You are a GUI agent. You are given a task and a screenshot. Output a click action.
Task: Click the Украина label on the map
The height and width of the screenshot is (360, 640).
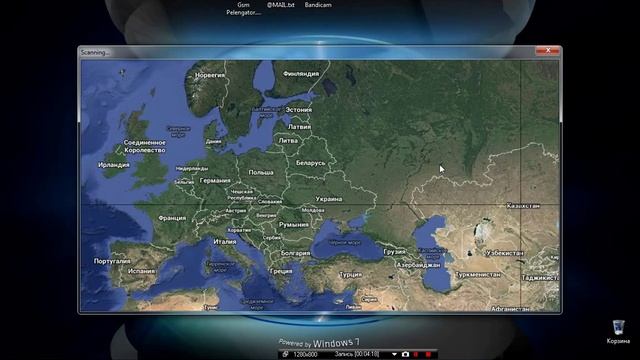(x=329, y=199)
